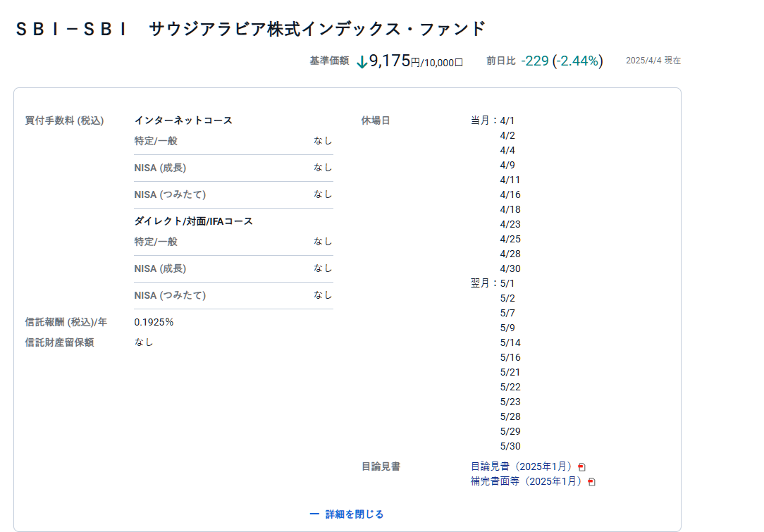Click the 4/30 holiday date
Image resolution: width=764 pixels, height=532 pixels.
coord(510,268)
